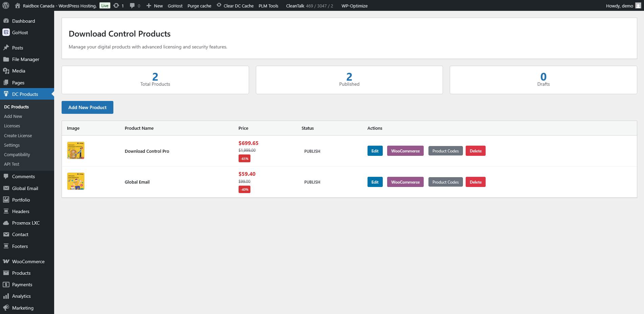
Task: Click the Live status badge
Action: click(105, 5)
